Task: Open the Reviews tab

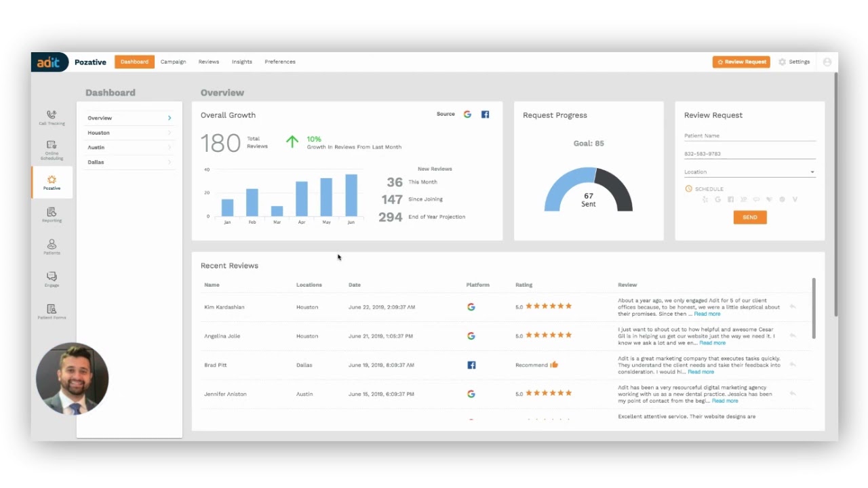Action: pos(209,62)
